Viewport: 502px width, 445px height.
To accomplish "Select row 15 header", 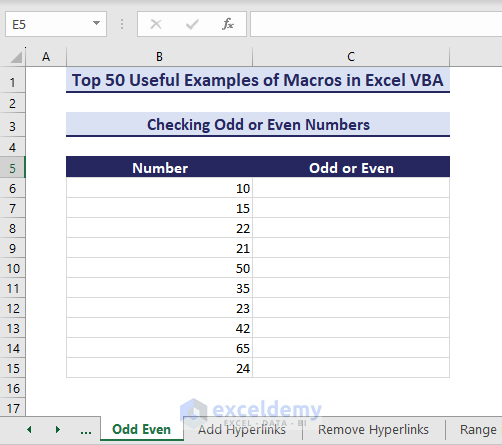I will coord(12,369).
